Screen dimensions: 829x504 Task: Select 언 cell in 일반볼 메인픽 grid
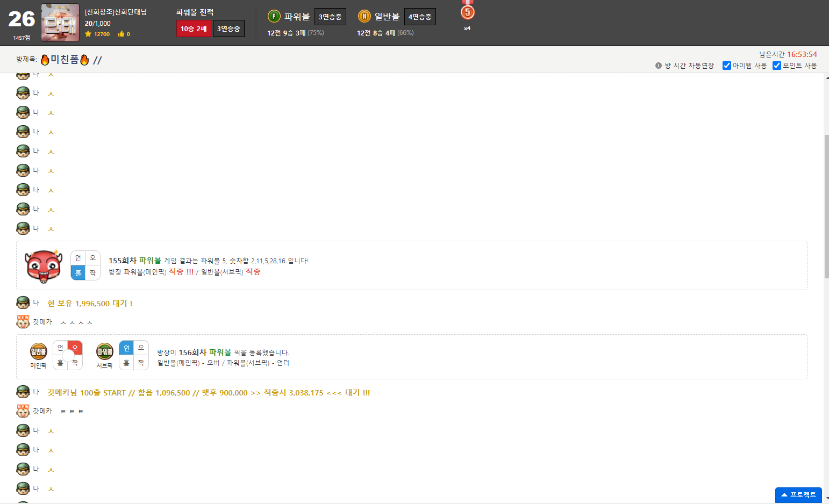tap(60, 348)
